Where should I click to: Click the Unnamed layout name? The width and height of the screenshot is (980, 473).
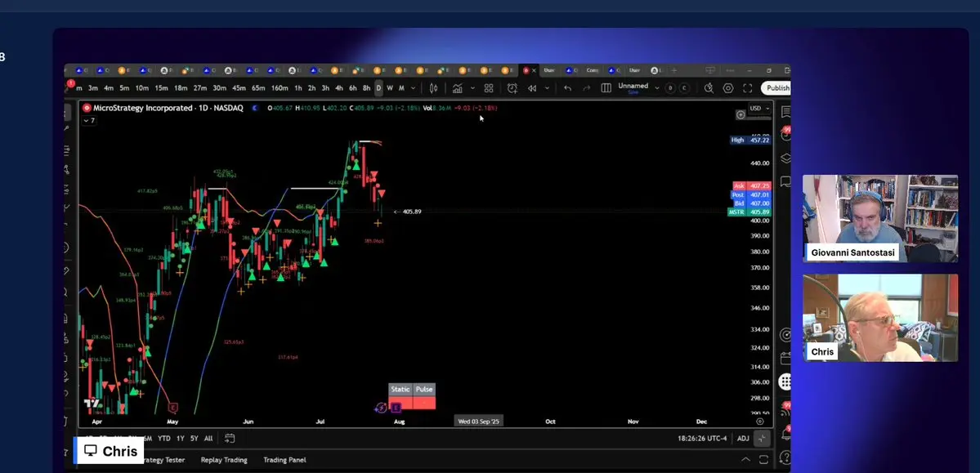633,87
